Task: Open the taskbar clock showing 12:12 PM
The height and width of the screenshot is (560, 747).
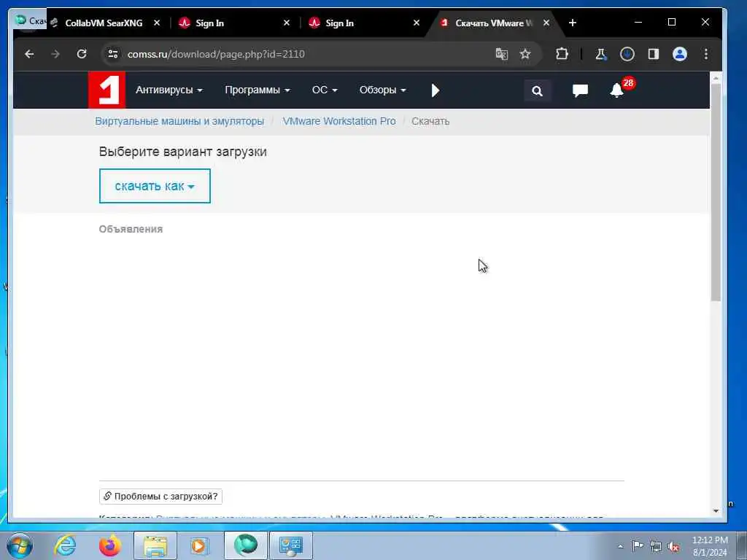Action: tap(710, 546)
